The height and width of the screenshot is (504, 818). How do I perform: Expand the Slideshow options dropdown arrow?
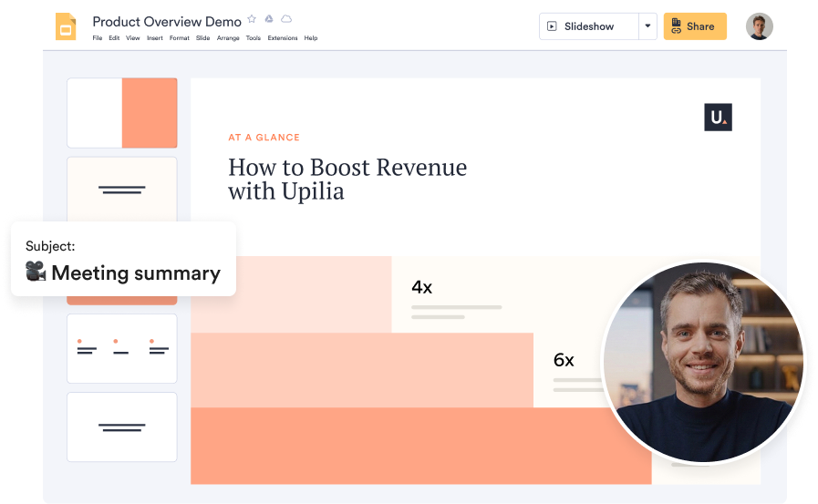(x=647, y=26)
